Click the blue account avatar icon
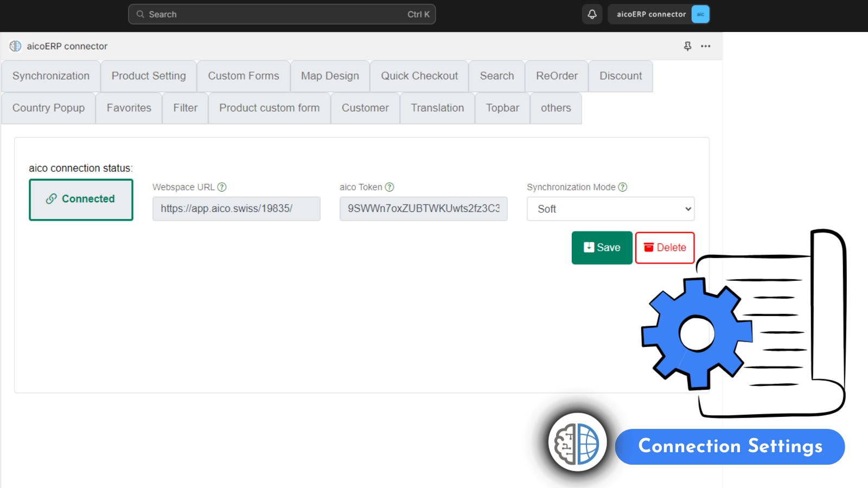 tap(700, 15)
